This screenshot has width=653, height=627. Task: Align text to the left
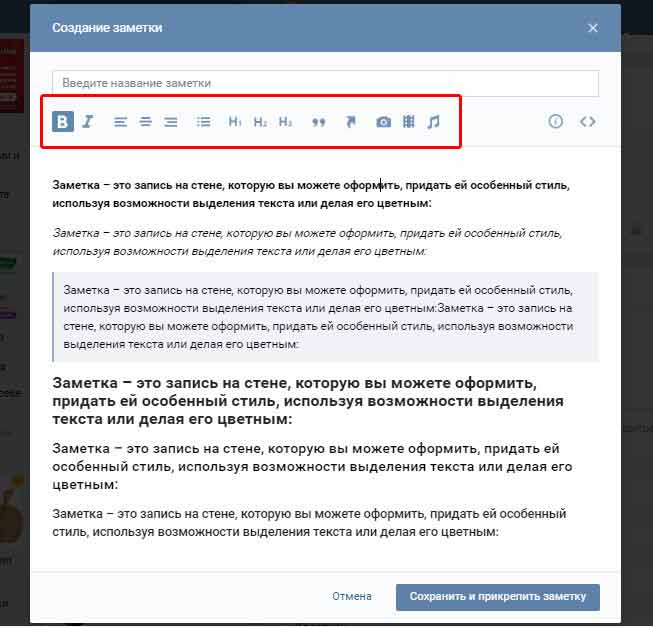[120, 122]
